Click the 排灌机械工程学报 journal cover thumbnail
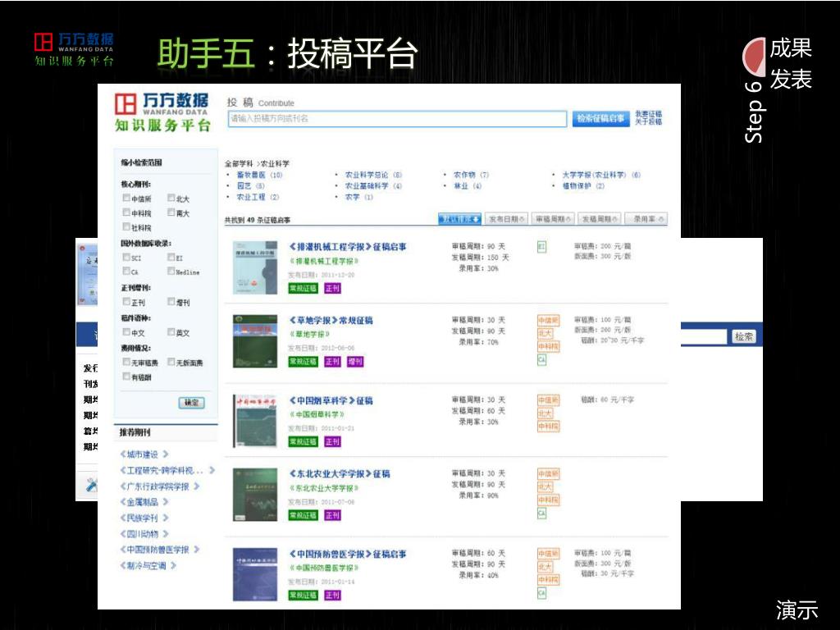 (255, 267)
